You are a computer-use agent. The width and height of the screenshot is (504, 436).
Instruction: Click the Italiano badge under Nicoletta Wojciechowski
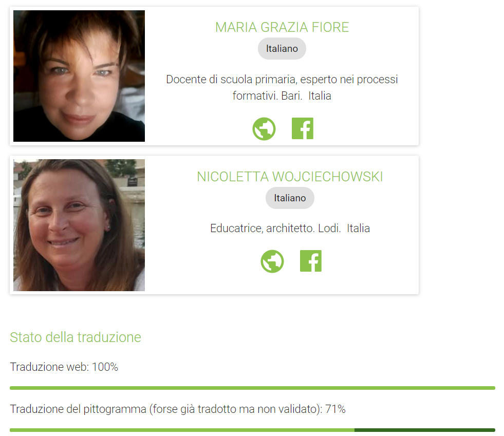[x=290, y=198]
